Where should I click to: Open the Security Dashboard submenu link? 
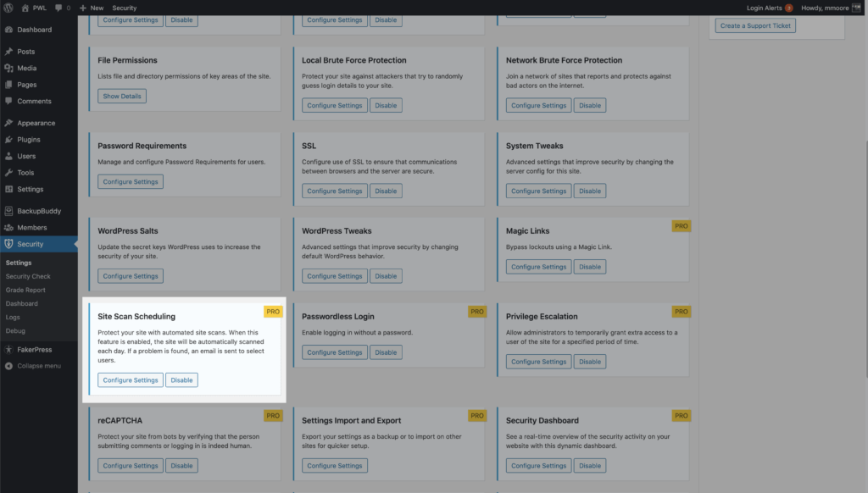pos(21,304)
